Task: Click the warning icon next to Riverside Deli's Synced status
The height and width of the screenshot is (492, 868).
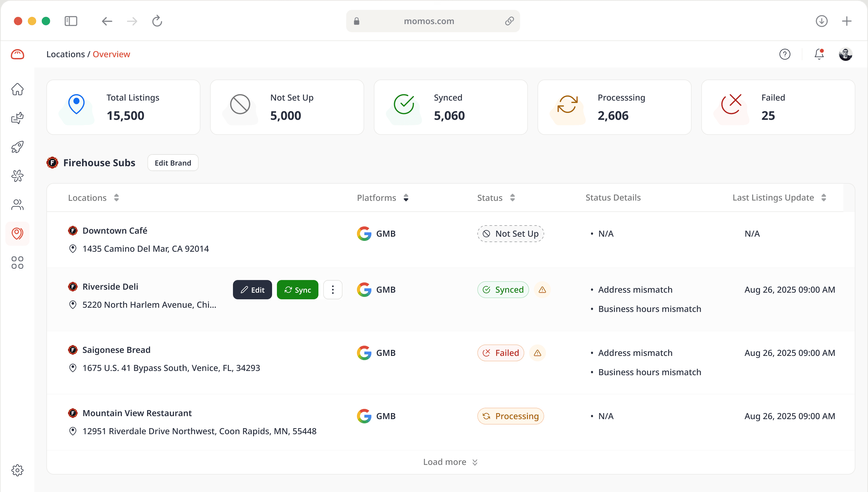Action: tap(542, 290)
